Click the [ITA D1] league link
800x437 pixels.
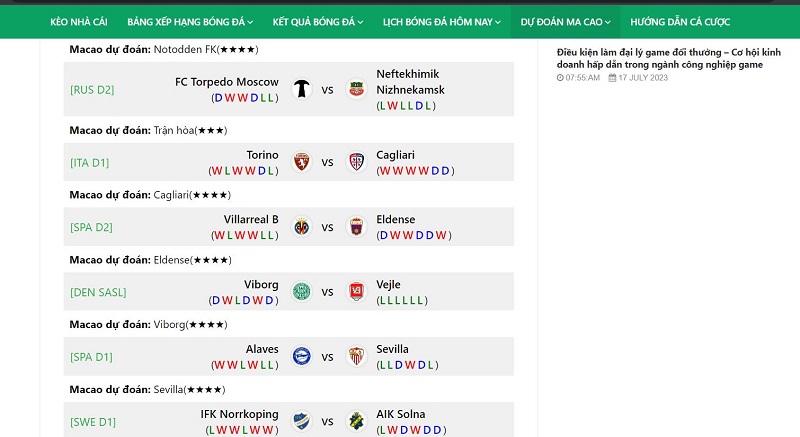89,163
